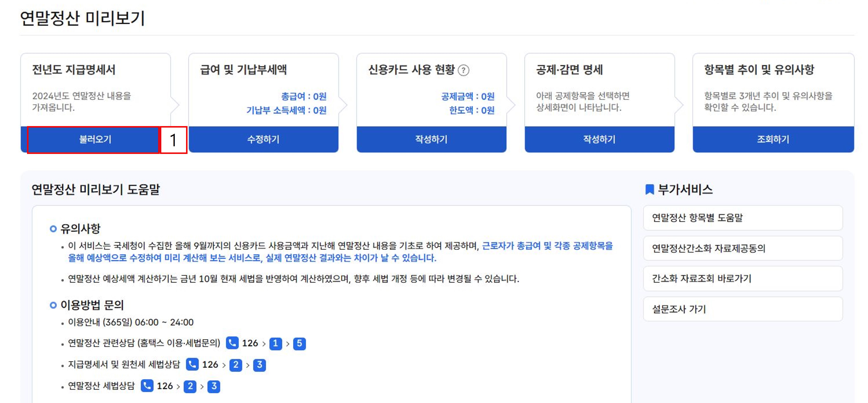Click number 3 badge in 연말정산 세법상담 row
This screenshot has width=868, height=403.
pos(214,386)
